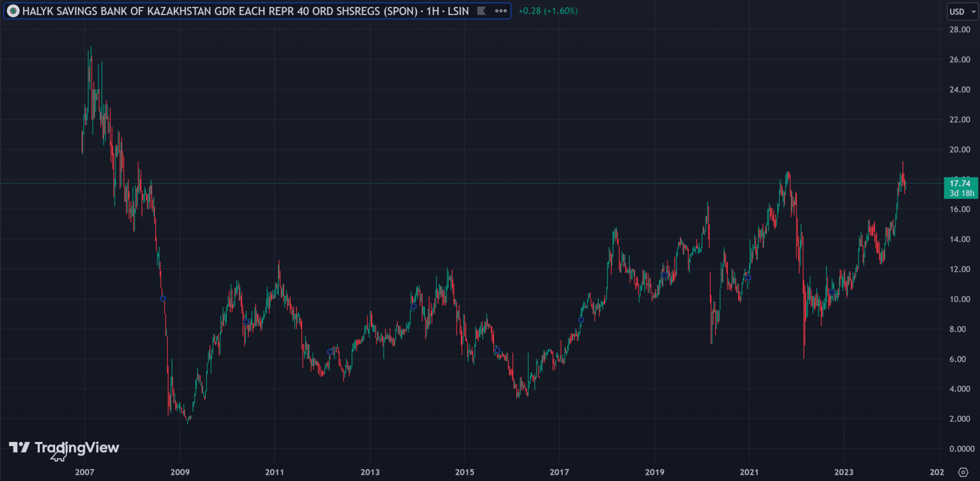Click the 17.74 current price label
980x481 pixels.
click(960, 184)
